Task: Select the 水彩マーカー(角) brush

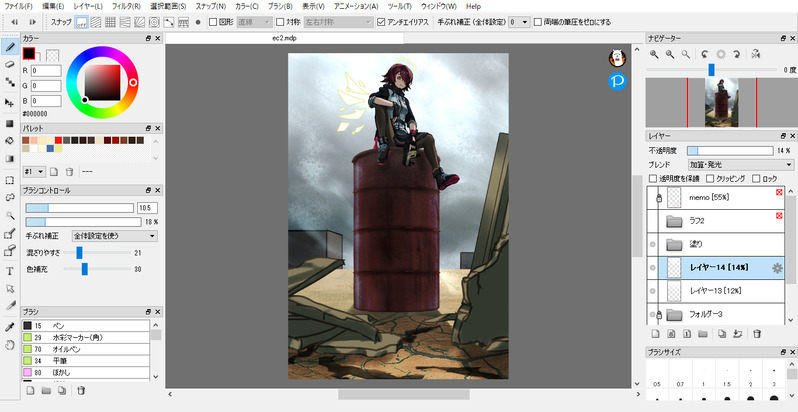Action: coord(86,337)
